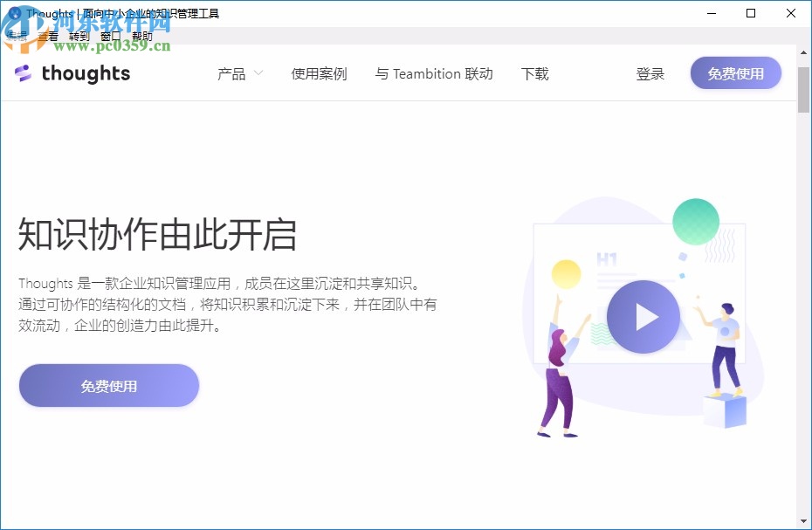The width and height of the screenshot is (812, 530).
Task: Click the top 免费使用 button
Action: pos(735,73)
